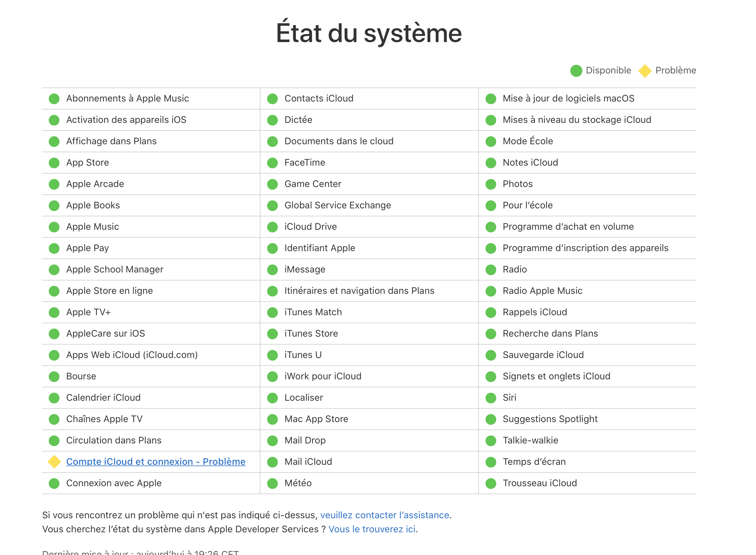Click the yellow diamond icon beside Compte iCloud

(54, 461)
